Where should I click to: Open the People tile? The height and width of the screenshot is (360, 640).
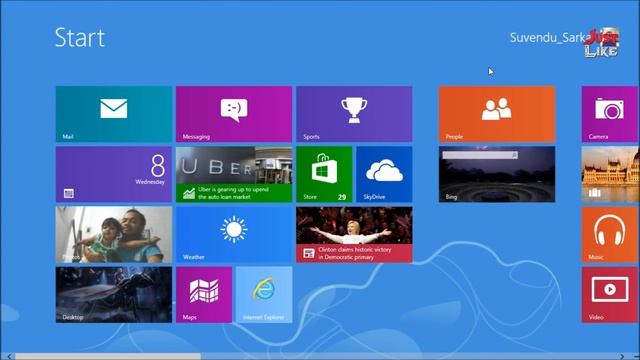tap(497, 114)
